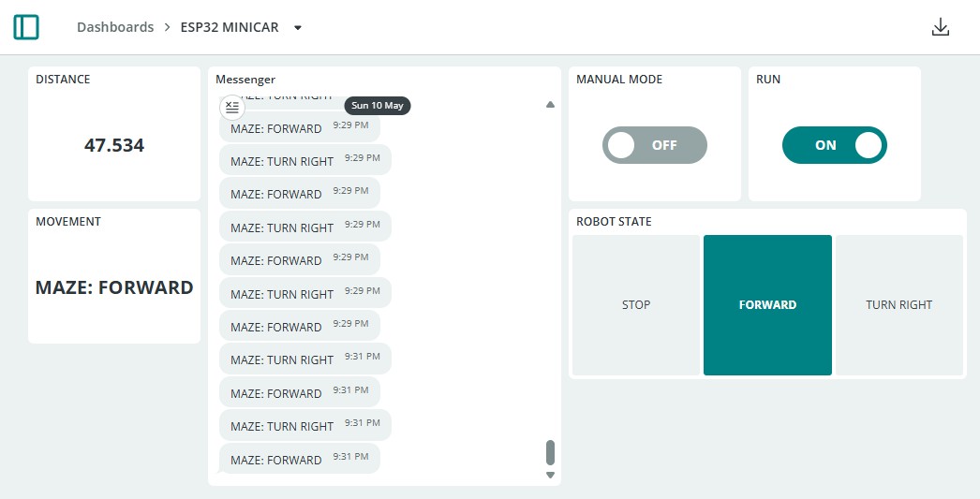Click the Messenger scrollbar thumb

point(550,453)
